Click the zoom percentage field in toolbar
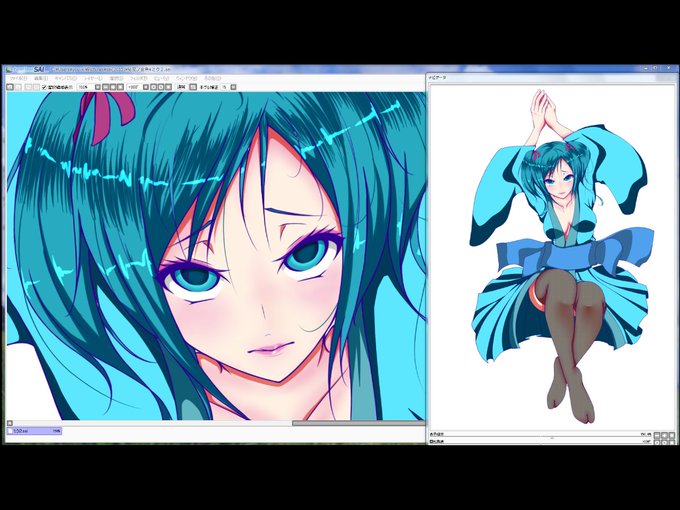This screenshot has height=510, width=680. point(85,87)
